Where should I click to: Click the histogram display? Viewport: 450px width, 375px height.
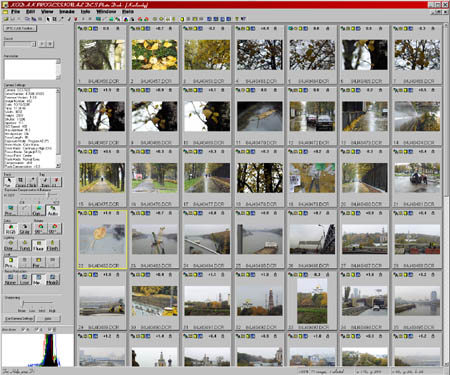click(37, 350)
